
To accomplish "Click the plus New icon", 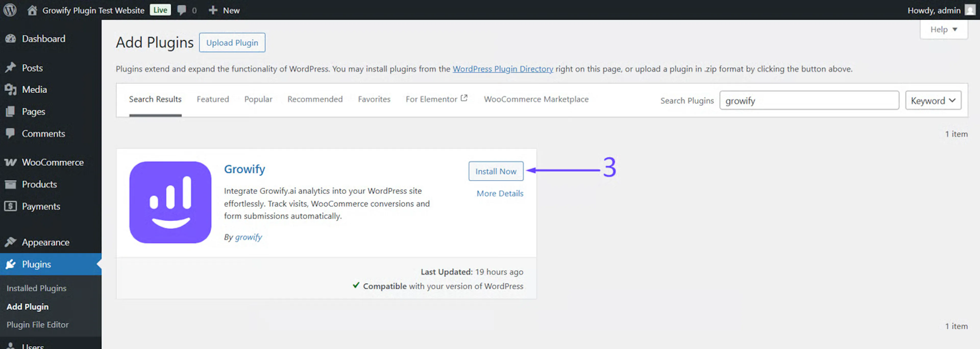I will tap(213, 10).
